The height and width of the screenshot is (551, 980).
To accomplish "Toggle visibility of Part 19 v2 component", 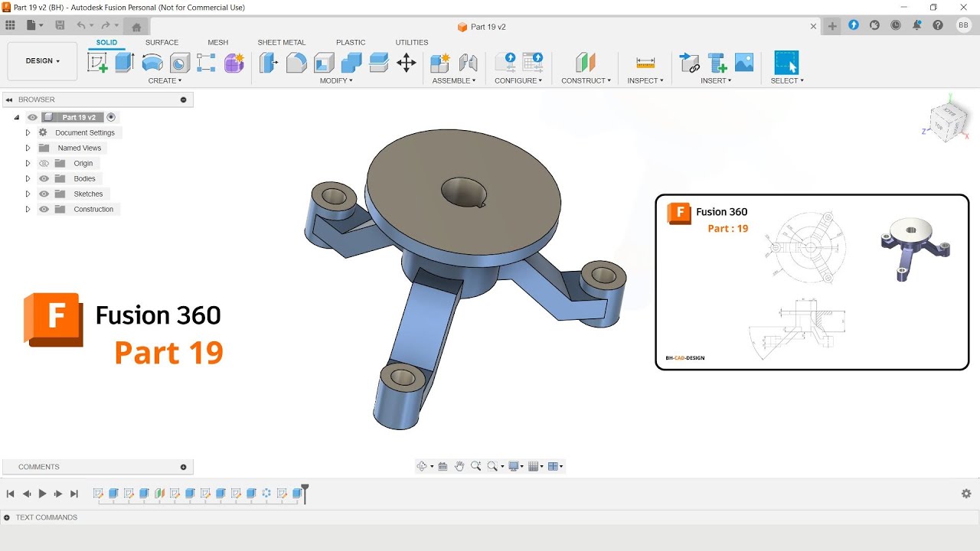I will pyautogui.click(x=32, y=117).
